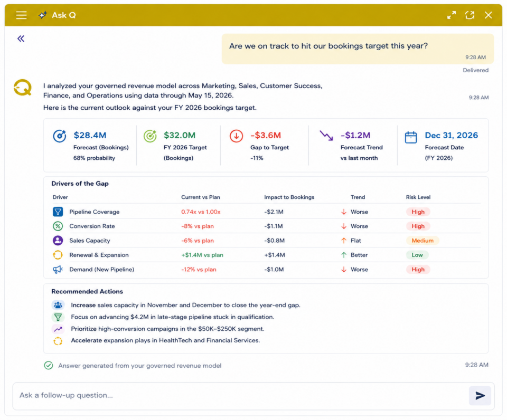Image resolution: width=507 pixels, height=420 pixels.
Task: Click the Risk Level column header
Action: pos(418,197)
